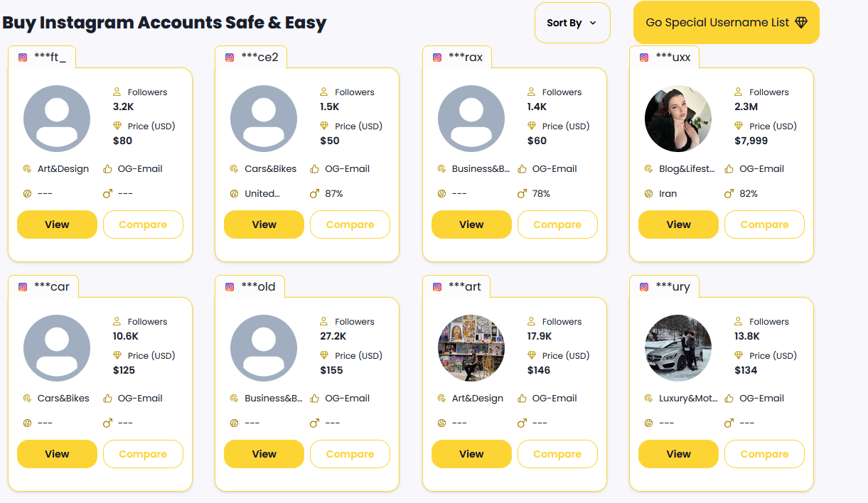Compare the ***old account
Screen dimensions: 868x503
(x=350, y=454)
